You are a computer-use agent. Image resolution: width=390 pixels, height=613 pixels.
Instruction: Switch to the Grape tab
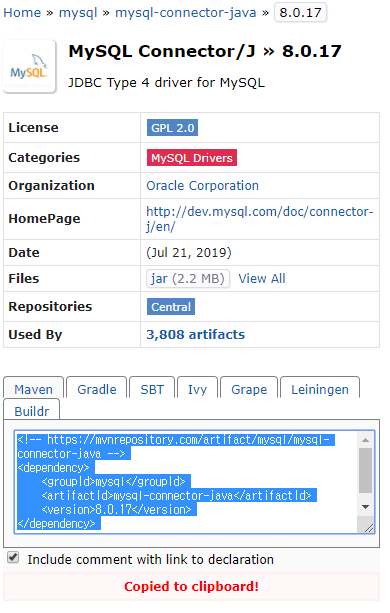pos(249,388)
